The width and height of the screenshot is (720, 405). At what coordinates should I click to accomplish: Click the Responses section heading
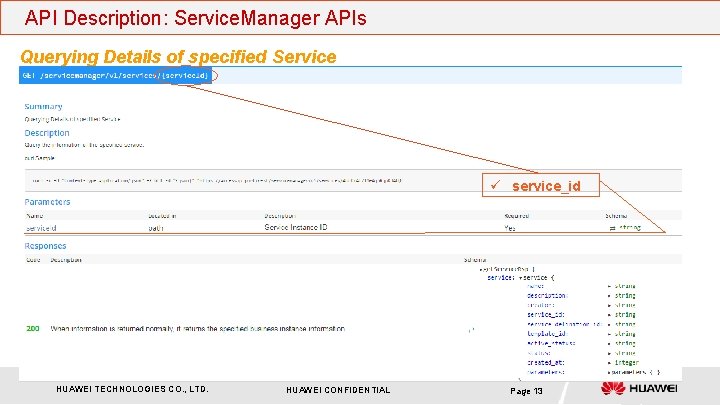click(x=45, y=246)
